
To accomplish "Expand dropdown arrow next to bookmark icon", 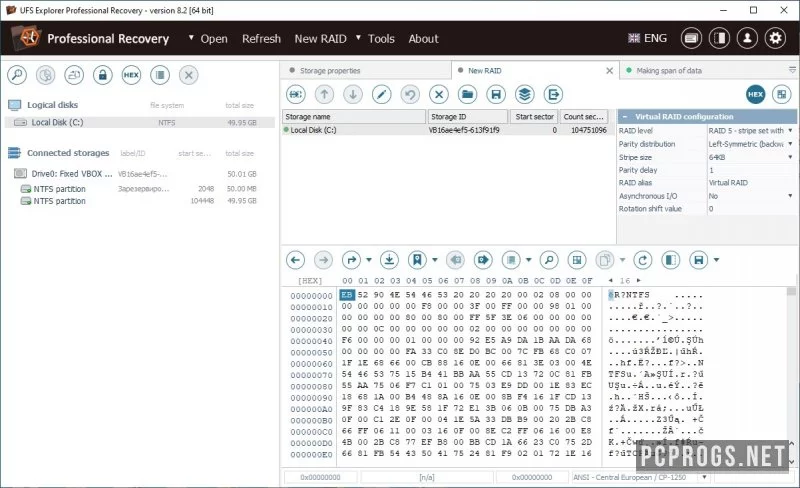I will pos(435,260).
